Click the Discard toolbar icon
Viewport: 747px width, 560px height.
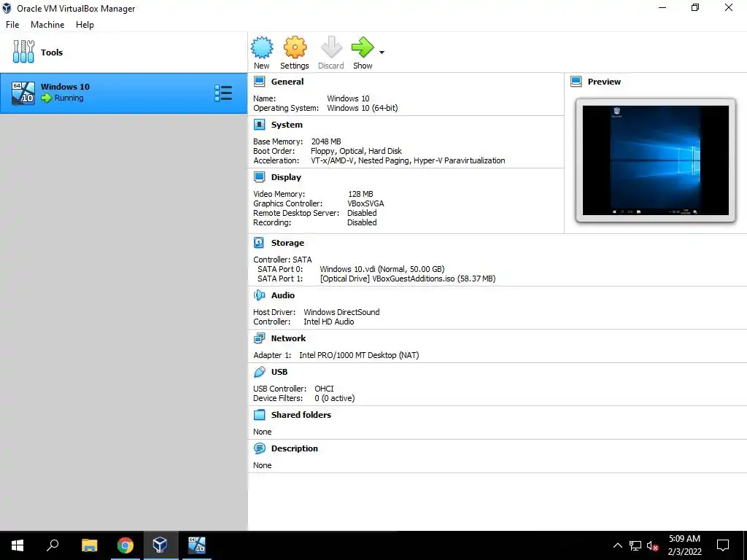(x=331, y=47)
